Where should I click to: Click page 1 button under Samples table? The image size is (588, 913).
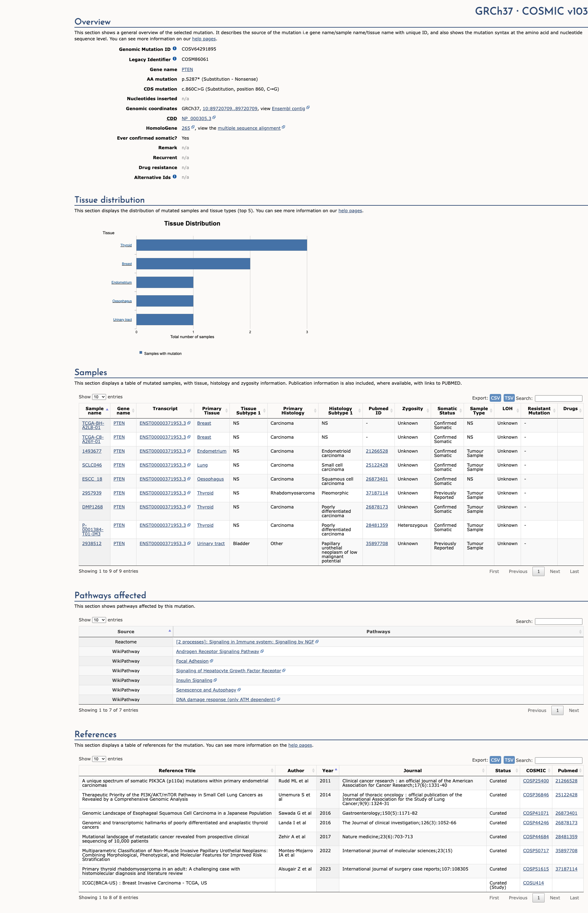(538, 571)
